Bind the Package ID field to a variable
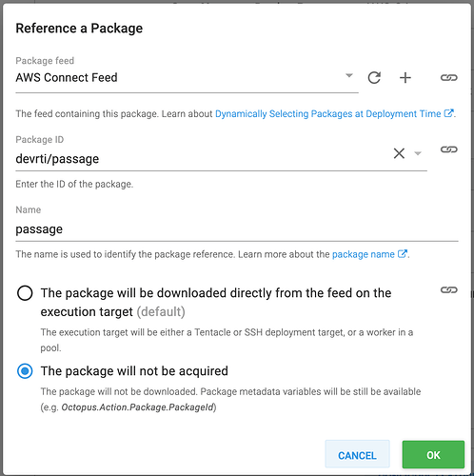This screenshot has height=476, width=474. [x=449, y=149]
